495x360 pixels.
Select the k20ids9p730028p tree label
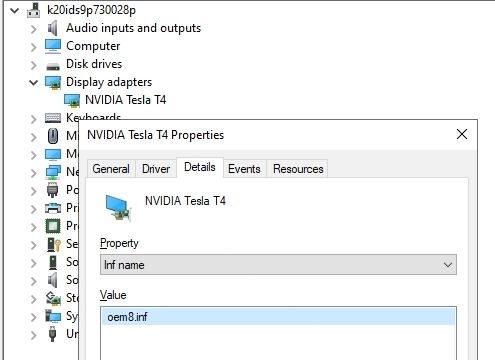(x=91, y=10)
